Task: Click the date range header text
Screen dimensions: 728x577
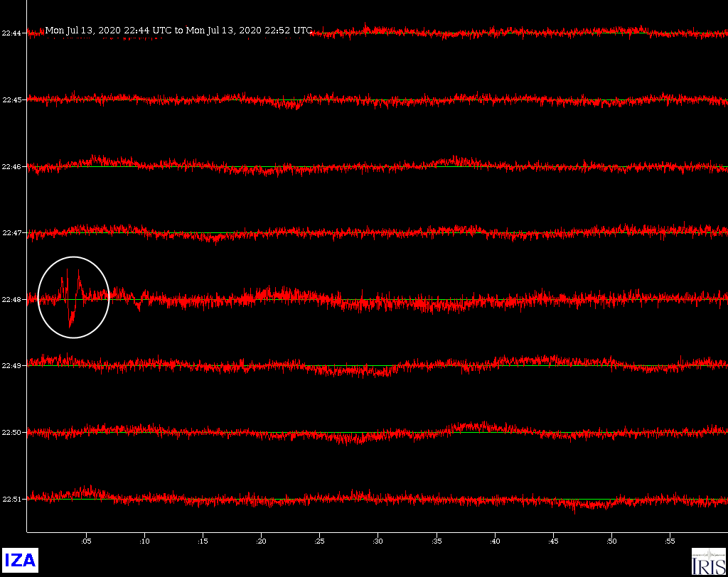Action: pyautogui.click(x=178, y=31)
